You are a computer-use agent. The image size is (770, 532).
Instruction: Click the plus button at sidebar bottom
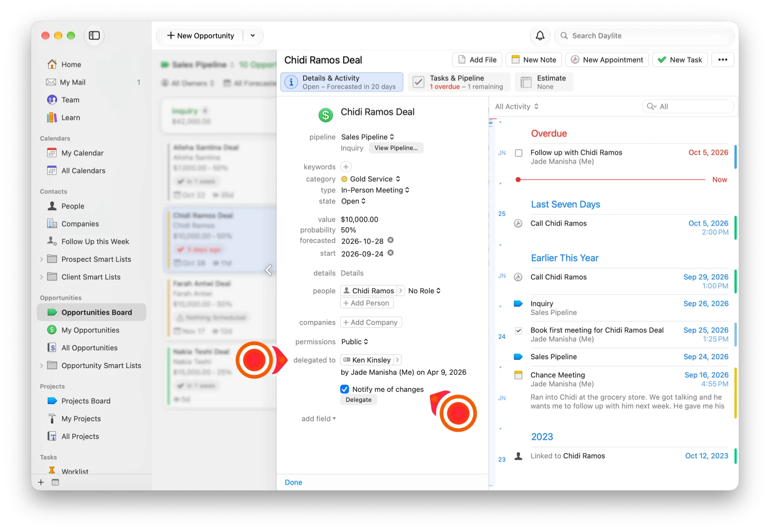41,482
